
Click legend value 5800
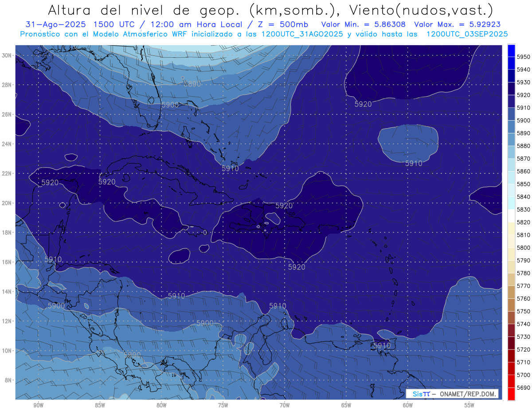tap(523, 248)
